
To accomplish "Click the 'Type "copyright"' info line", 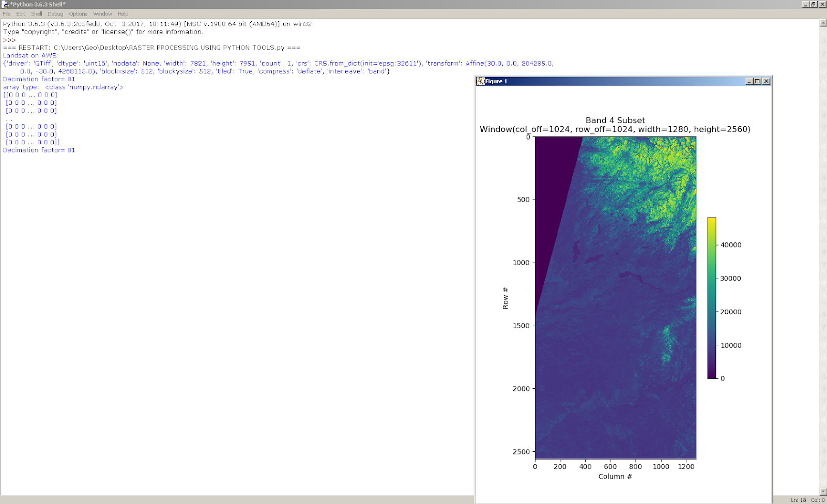I will point(103,32).
